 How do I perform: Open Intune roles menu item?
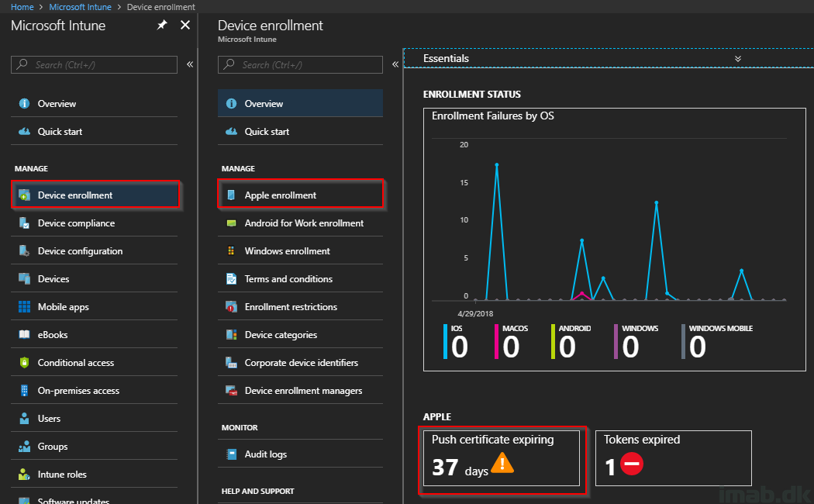94,474
